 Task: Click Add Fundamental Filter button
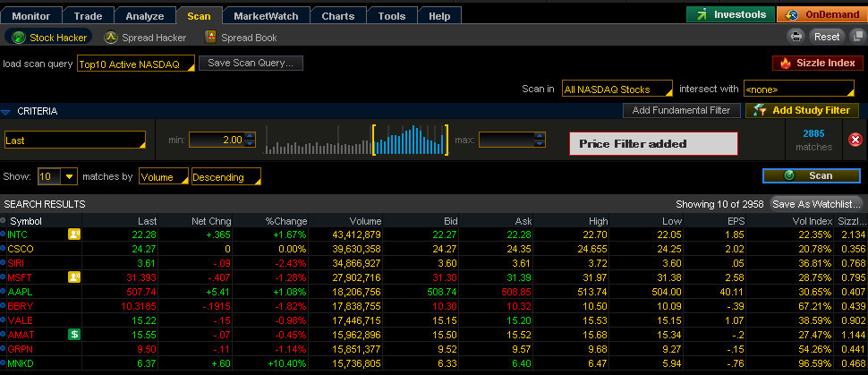tap(681, 110)
